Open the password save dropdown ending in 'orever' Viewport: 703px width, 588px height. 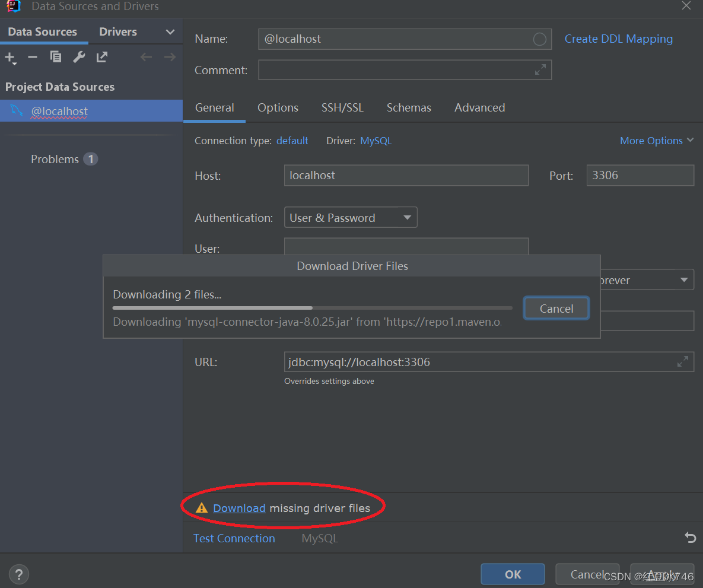click(647, 280)
